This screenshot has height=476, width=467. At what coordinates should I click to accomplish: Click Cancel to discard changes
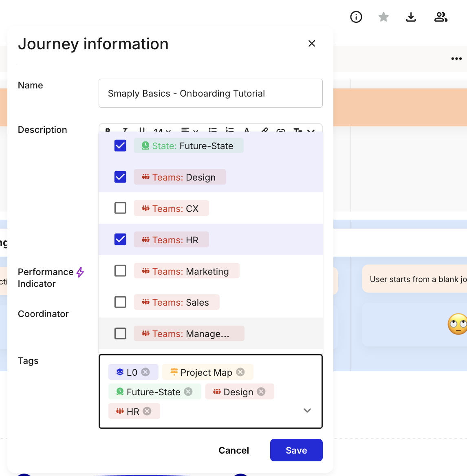[233, 450]
